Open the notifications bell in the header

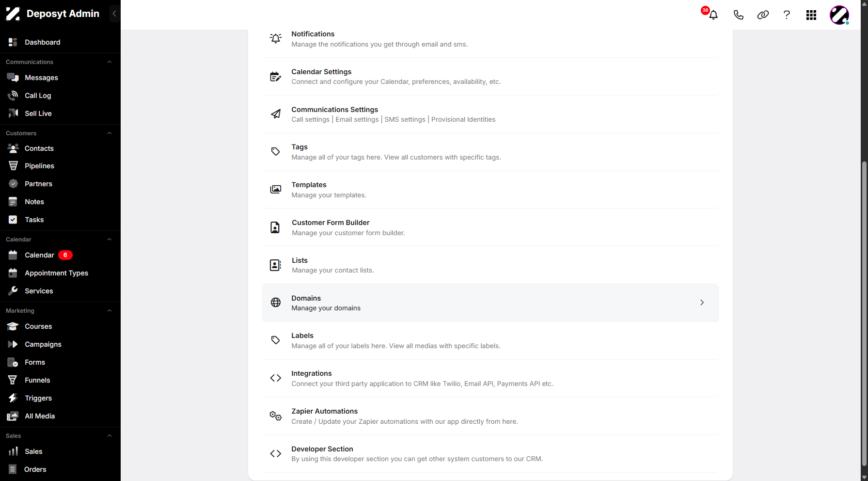713,15
